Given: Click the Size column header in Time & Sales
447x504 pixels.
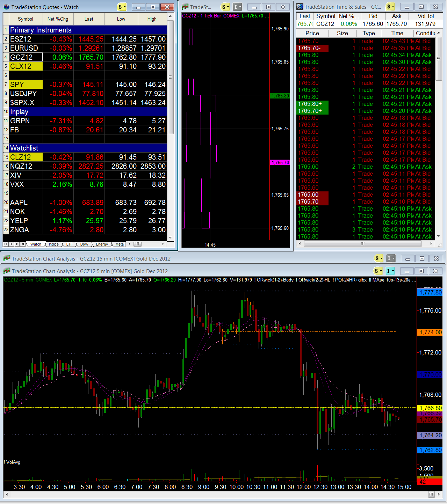Looking at the screenshot, I should coord(343,33).
